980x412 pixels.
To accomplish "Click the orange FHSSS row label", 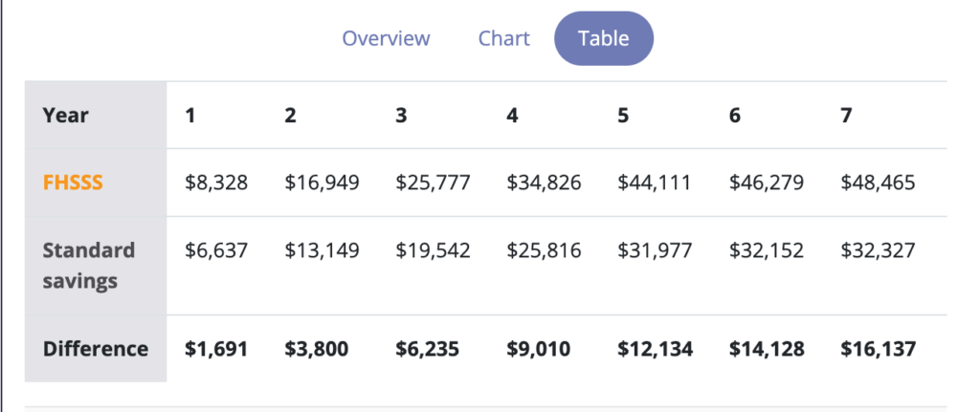I will coord(73,183).
